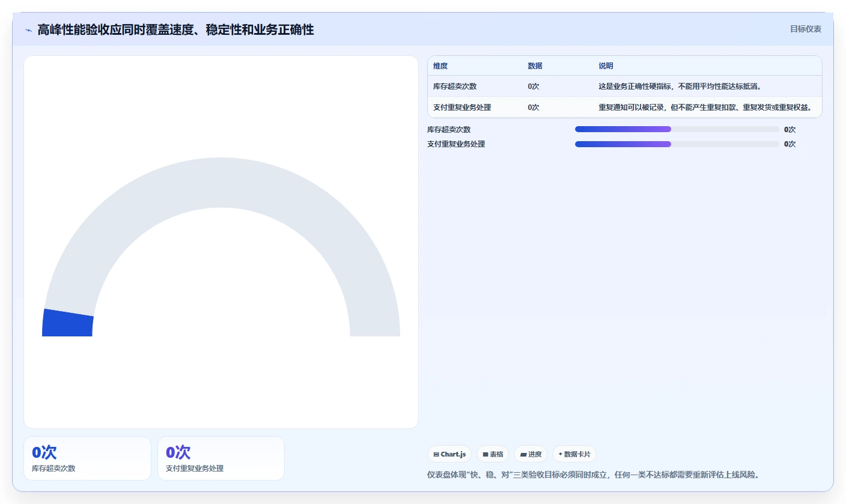Click the 支付重复业务处理 progress label
The width and height of the screenshot is (846, 504).
[456, 144]
